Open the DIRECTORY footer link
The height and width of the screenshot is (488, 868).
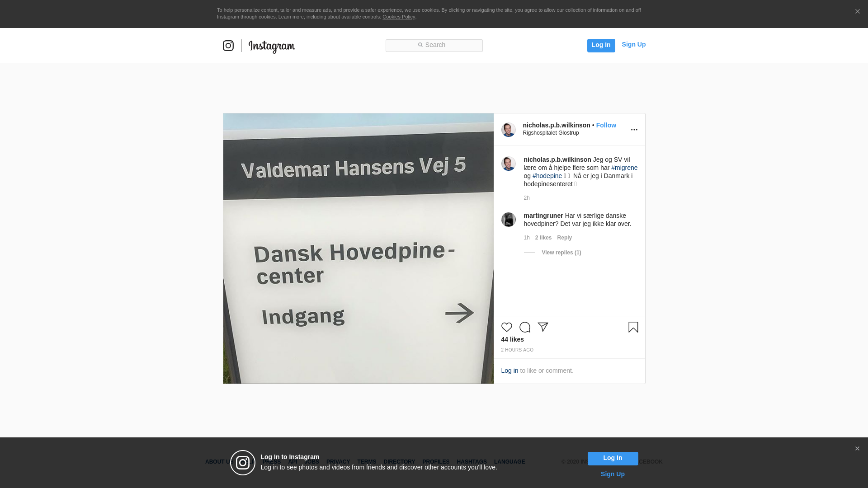[399, 462]
